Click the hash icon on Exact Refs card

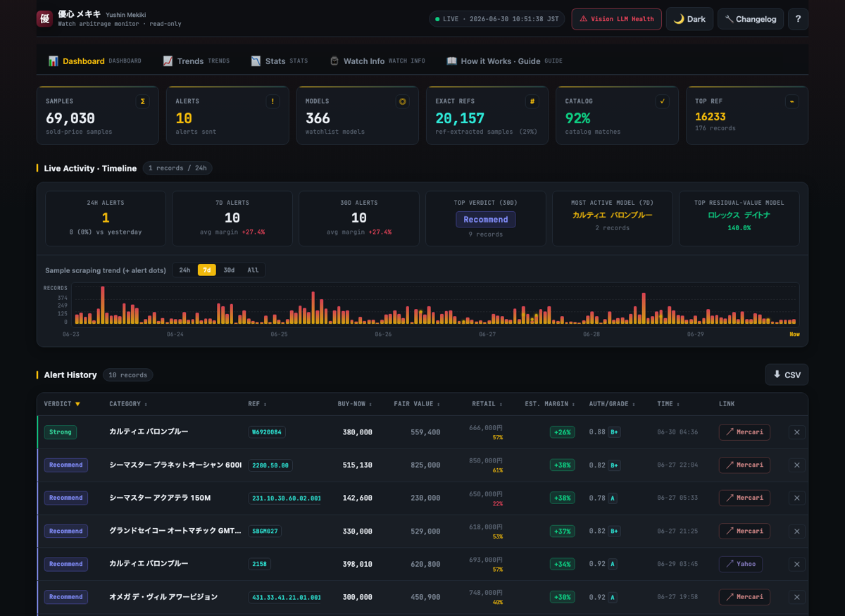point(532,101)
